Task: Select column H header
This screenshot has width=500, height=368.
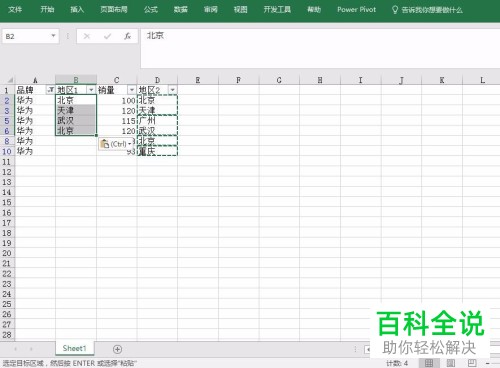Action: pos(320,80)
